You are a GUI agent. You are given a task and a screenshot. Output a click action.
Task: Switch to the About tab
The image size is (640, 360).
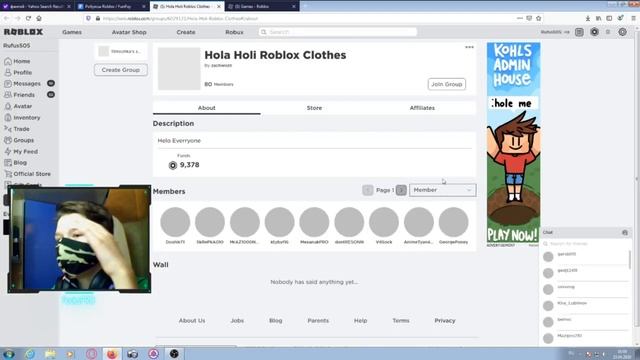207,108
